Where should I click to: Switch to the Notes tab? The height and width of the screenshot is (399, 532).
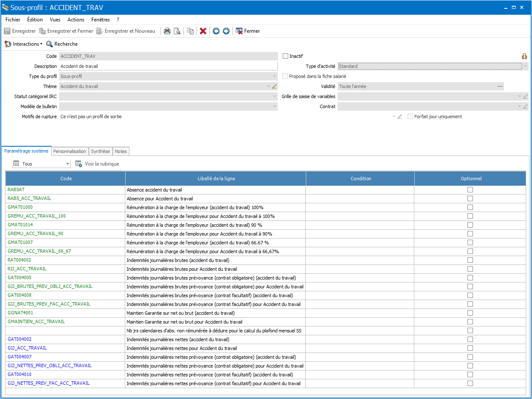(121, 151)
